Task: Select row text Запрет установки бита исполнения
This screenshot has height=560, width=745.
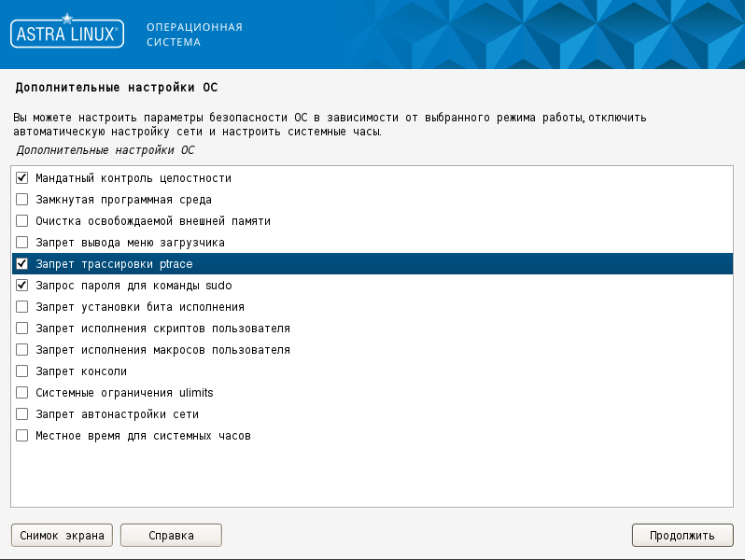Action: point(140,307)
